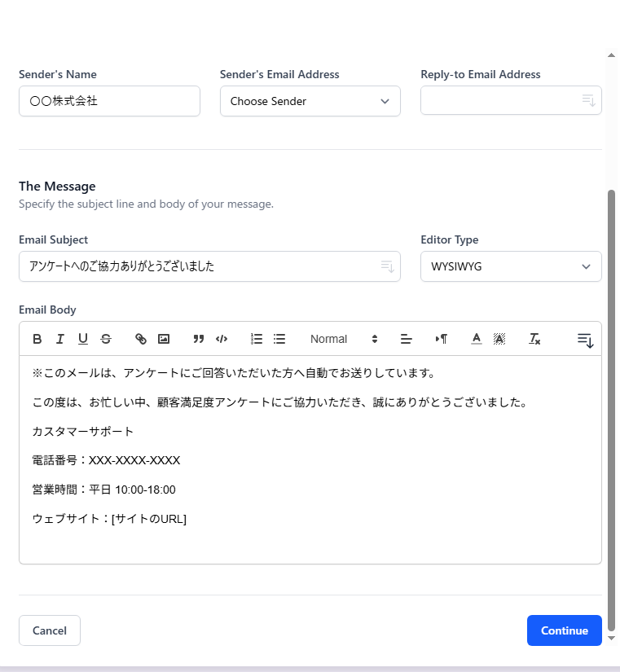Toggle underline formatting button
620x672 pixels.
point(83,339)
